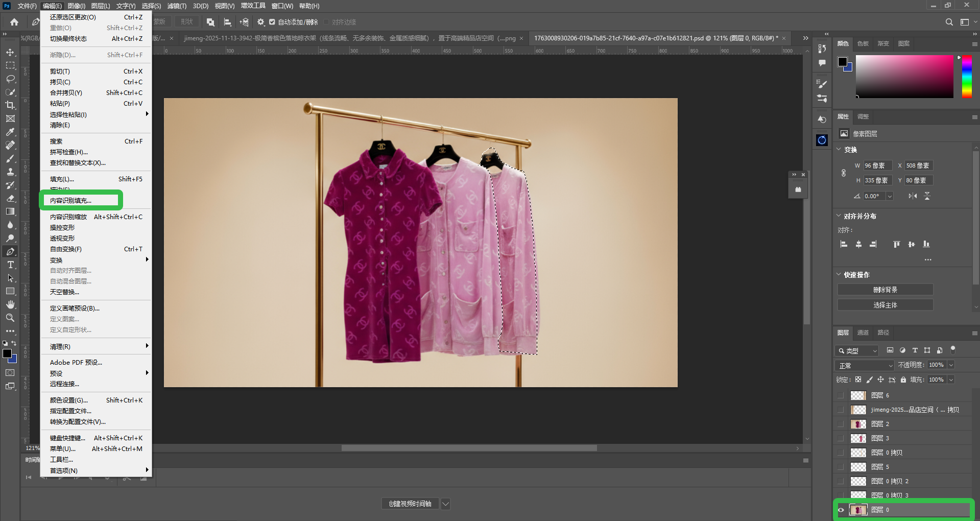Select the Move tool
The height and width of the screenshot is (521, 980).
(x=10, y=52)
